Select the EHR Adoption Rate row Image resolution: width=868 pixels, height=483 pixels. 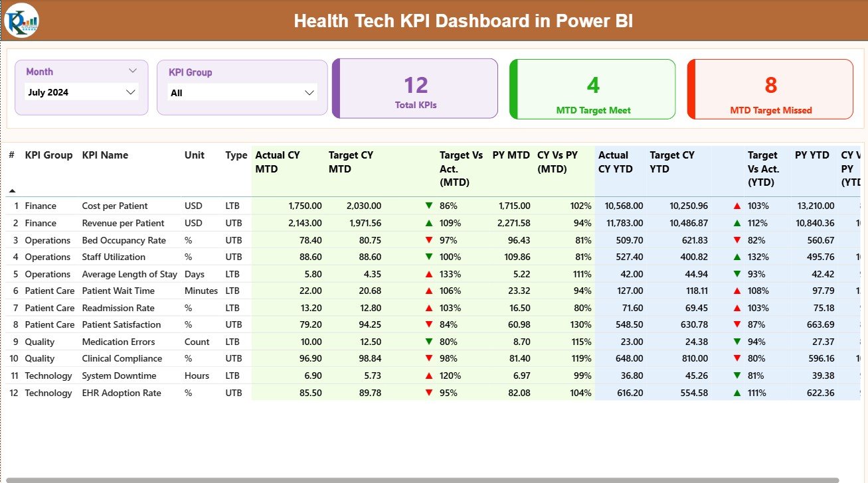click(121, 393)
